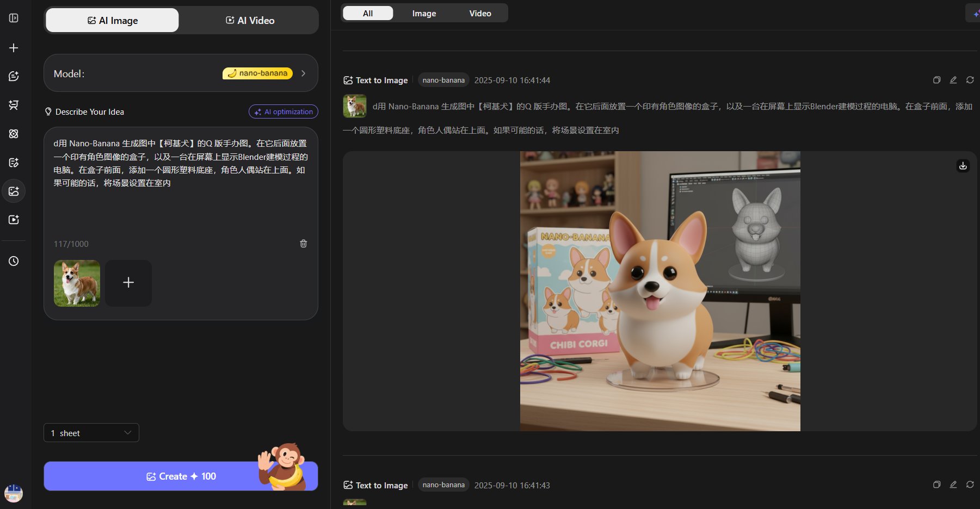This screenshot has width=980, height=509.
Task: Show All results filter
Action: [368, 13]
